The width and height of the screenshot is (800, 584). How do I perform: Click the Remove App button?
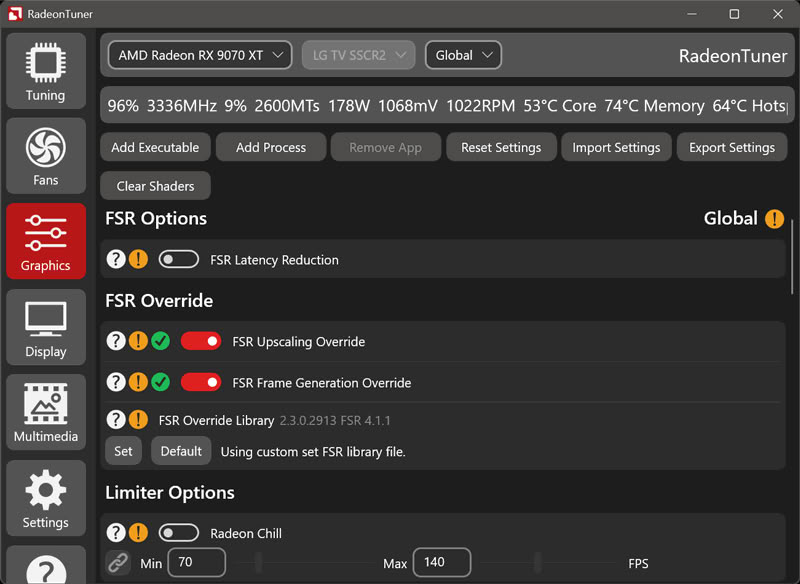[386, 147]
